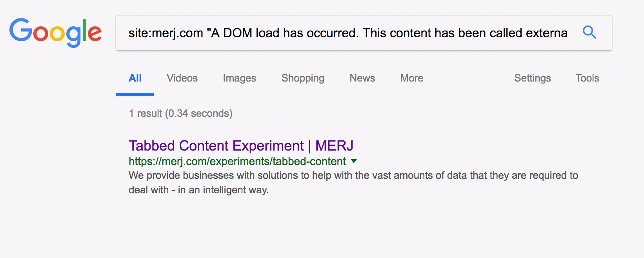The image size is (644, 258).
Task: Place cursor on 'site:merj.com' in search box
Action: (166, 33)
